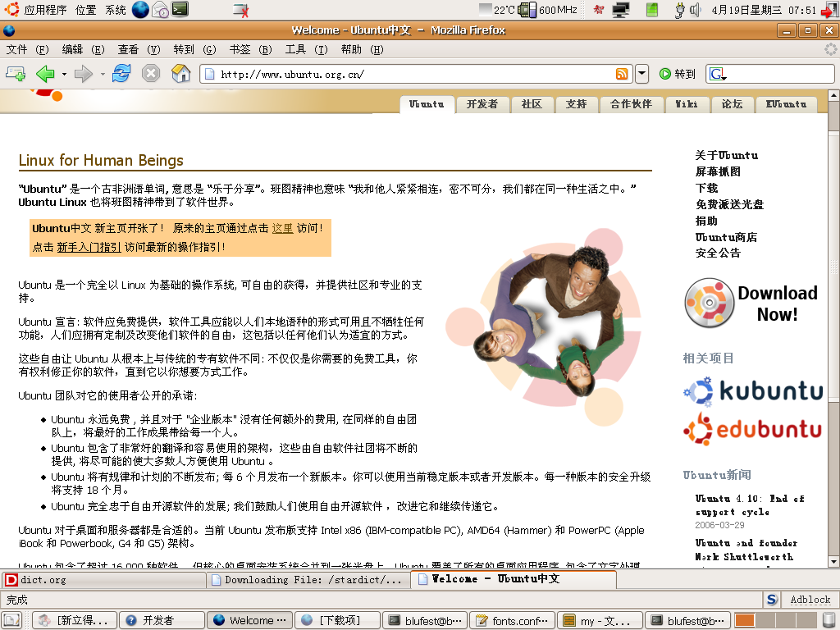Open the trash icon in bottom panel
Image resolution: width=840 pixels, height=630 pixels.
[830, 620]
